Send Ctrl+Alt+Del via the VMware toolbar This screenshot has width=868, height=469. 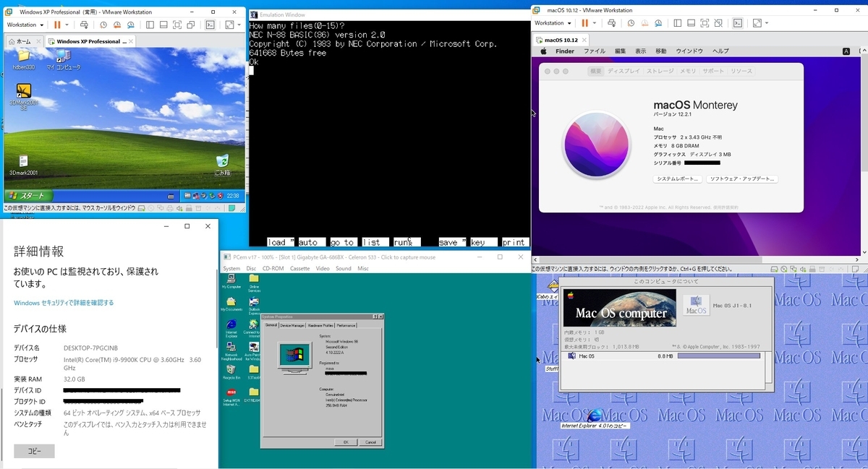click(612, 22)
